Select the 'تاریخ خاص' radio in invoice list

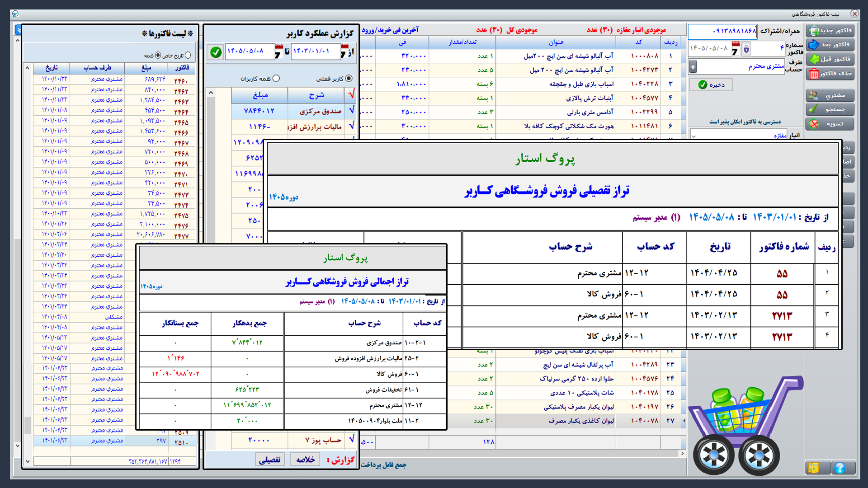[x=188, y=55]
